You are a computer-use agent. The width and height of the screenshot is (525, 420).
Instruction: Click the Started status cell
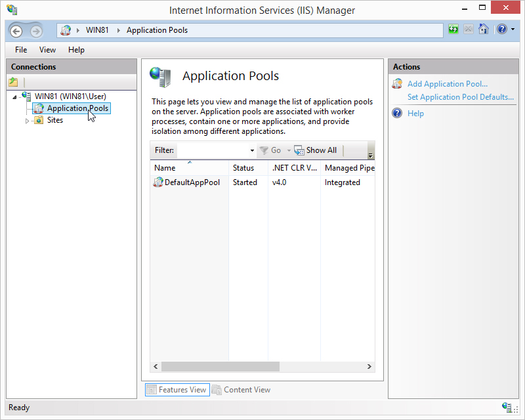[x=245, y=182]
